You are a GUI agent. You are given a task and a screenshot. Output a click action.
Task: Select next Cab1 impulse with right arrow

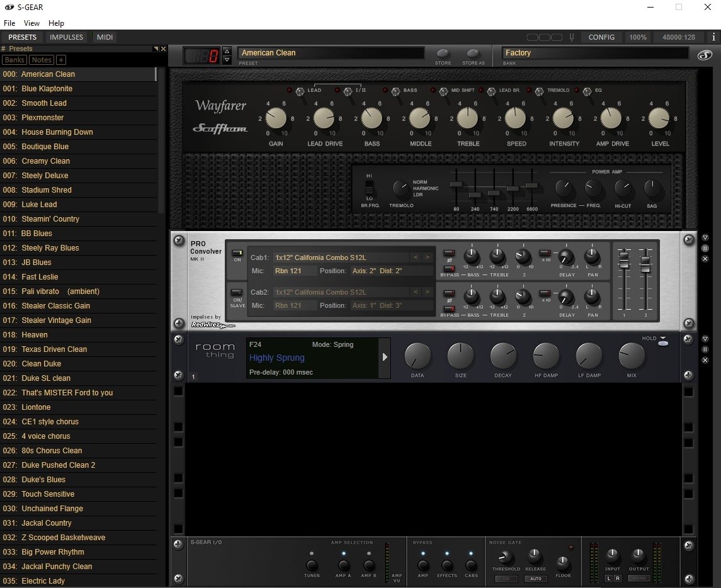click(427, 257)
